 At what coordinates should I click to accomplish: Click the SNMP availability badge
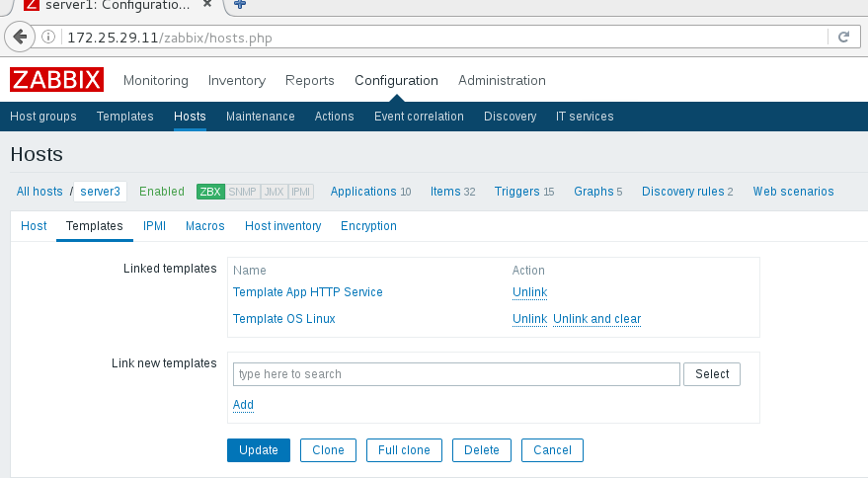pos(243,192)
